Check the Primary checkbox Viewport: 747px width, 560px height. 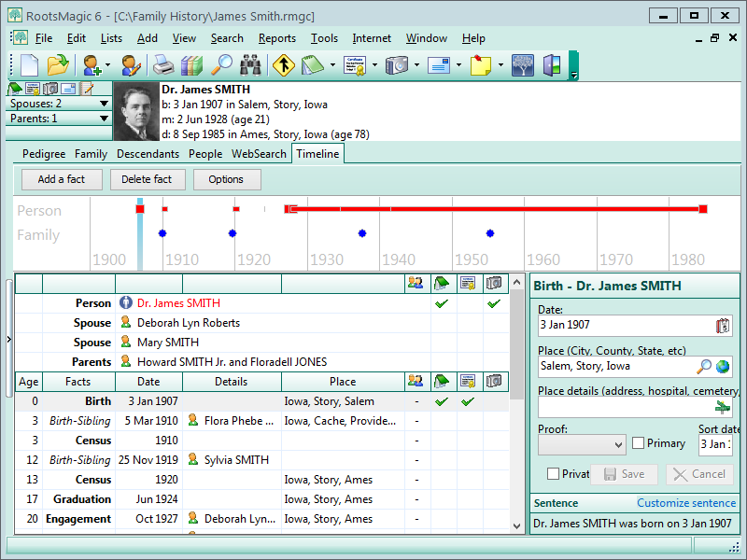[x=639, y=443]
